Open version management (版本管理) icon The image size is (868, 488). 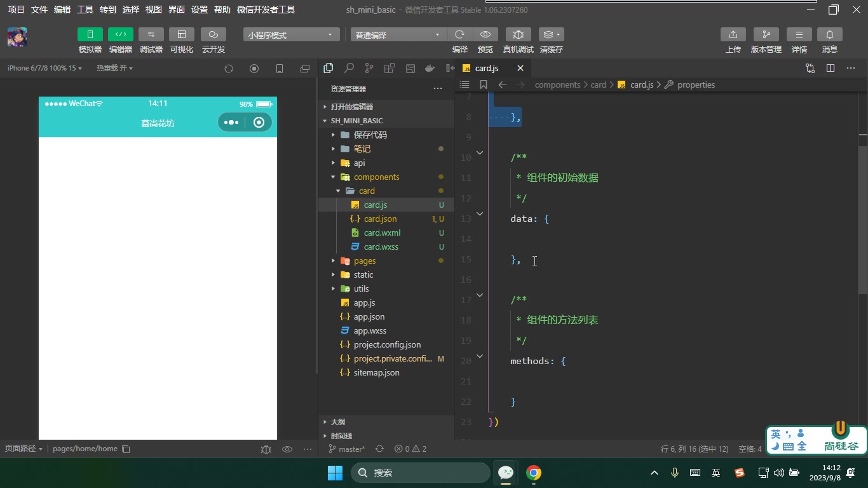point(766,34)
